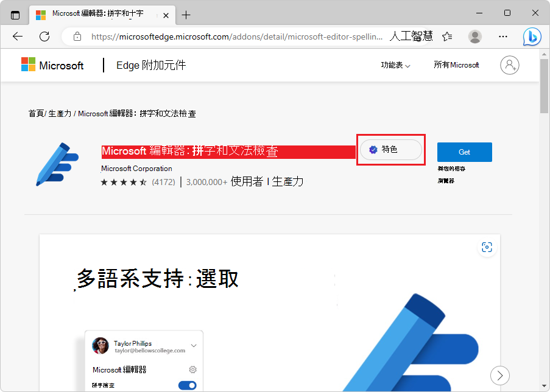Open a new tab with plus icon
This screenshot has height=392, width=550.
point(186,15)
